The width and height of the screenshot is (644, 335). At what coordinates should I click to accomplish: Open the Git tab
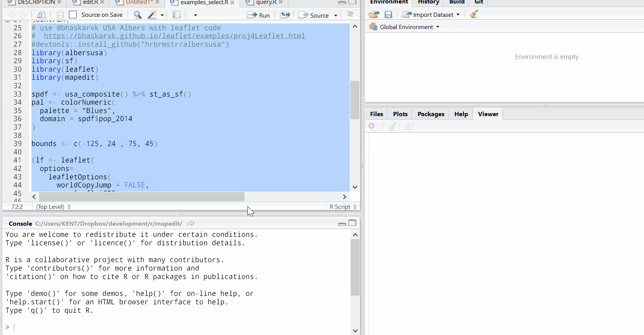tap(479, 2)
